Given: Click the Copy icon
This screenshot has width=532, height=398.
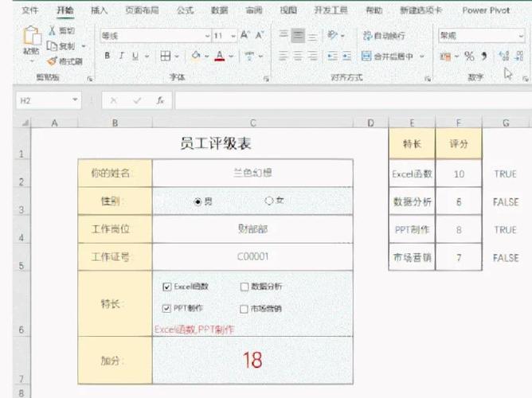Looking at the screenshot, I should pyautogui.click(x=52, y=45).
